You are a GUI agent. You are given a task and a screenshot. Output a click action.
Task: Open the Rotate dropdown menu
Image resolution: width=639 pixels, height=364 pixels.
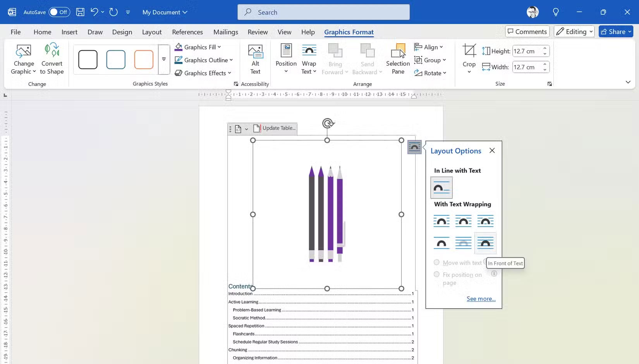(x=430, y=73)
